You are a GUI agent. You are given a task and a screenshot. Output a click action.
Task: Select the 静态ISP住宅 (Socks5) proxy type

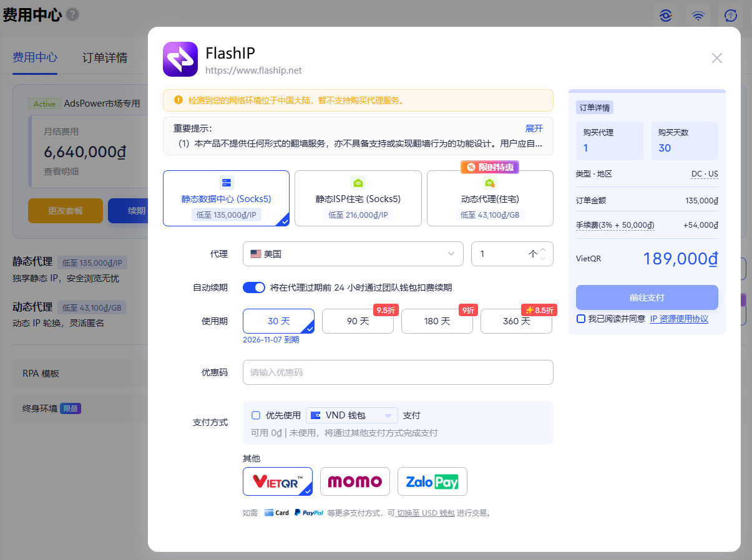358,198
